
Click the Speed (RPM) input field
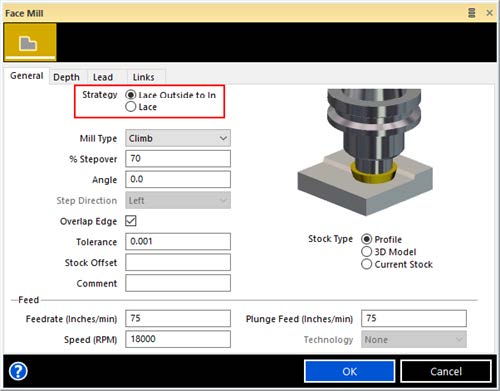click(178, 339)
